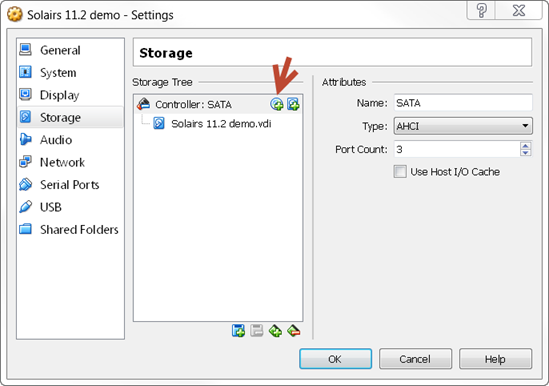This screenshot has height=386, width=549.
Task: Enable Use Host I/O Cache checkbox
Action: [x=400, y=172]
